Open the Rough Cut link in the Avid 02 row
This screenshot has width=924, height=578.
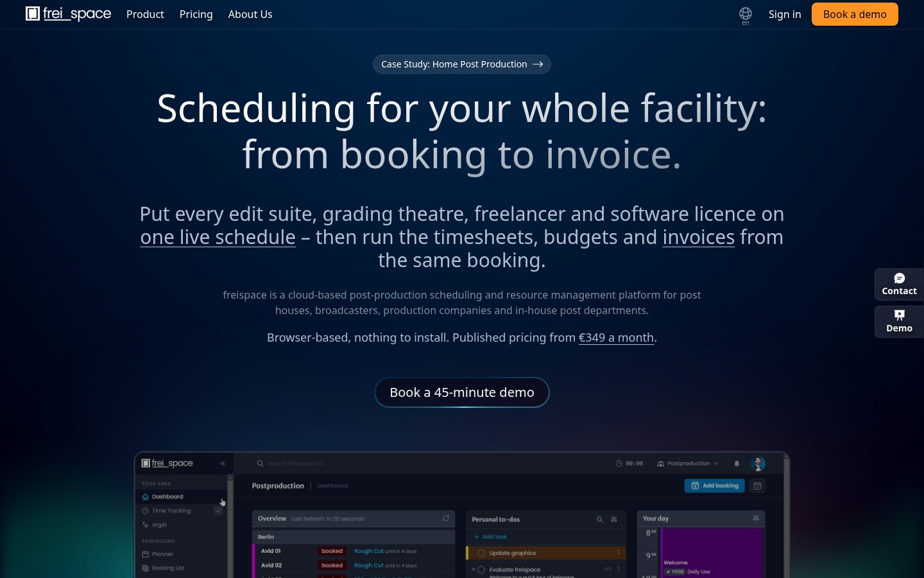pos(368,565)
